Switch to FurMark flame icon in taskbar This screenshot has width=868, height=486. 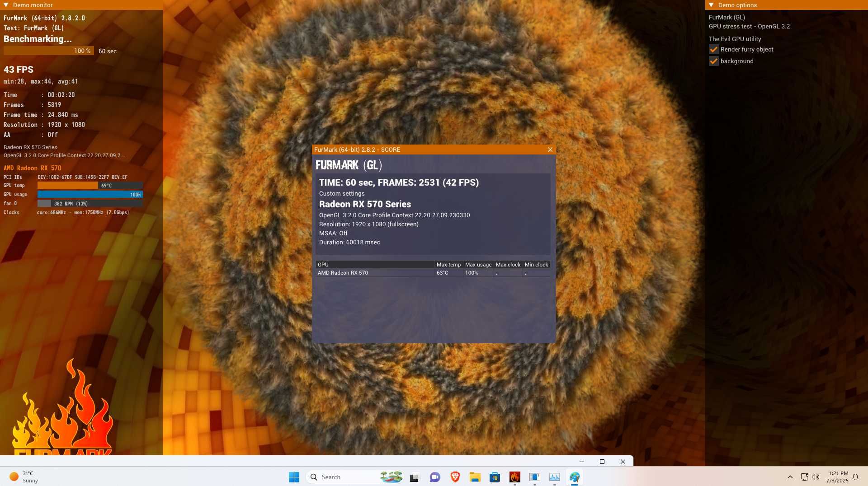515,477
